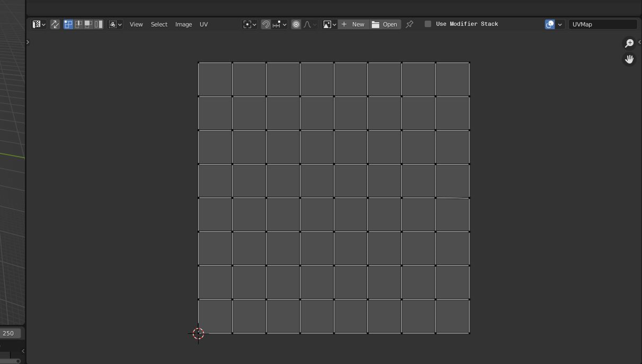Image resolution: width=642 pixels, height=364 pixels.
Task: Click New to create an image
Action: 354,24
